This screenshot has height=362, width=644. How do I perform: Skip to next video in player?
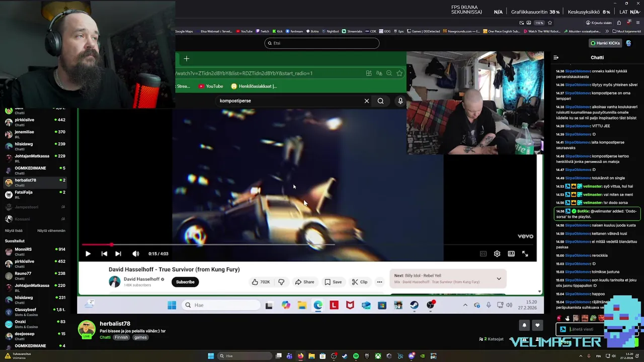point(118,254)
